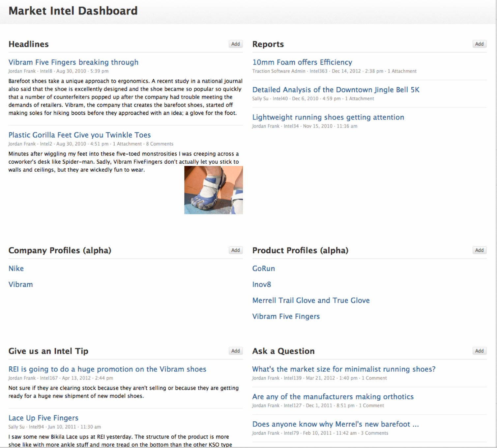Screen dimensions: 497x448
Task: View Downtown Jingle Bell 5K analysis report
Action: click(336, 90)
